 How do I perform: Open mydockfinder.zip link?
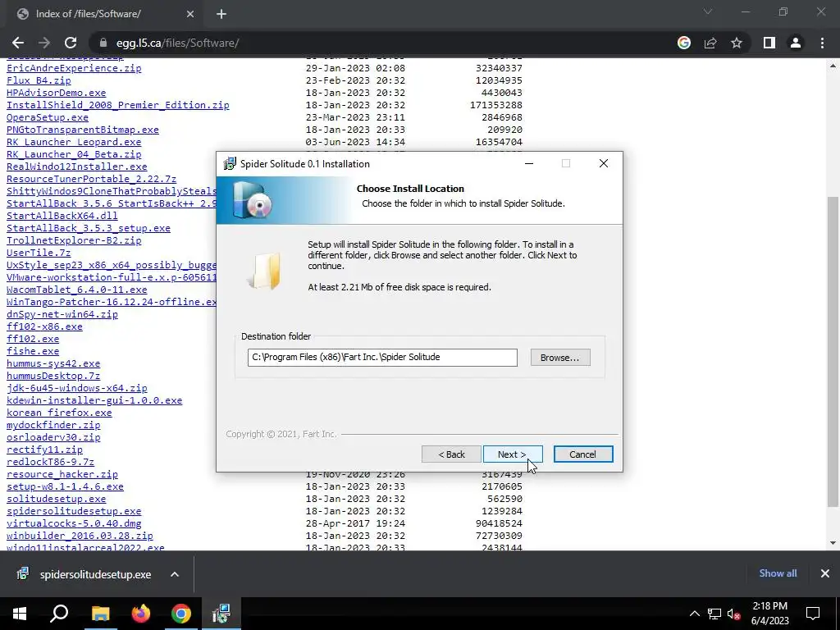[53, 426]
